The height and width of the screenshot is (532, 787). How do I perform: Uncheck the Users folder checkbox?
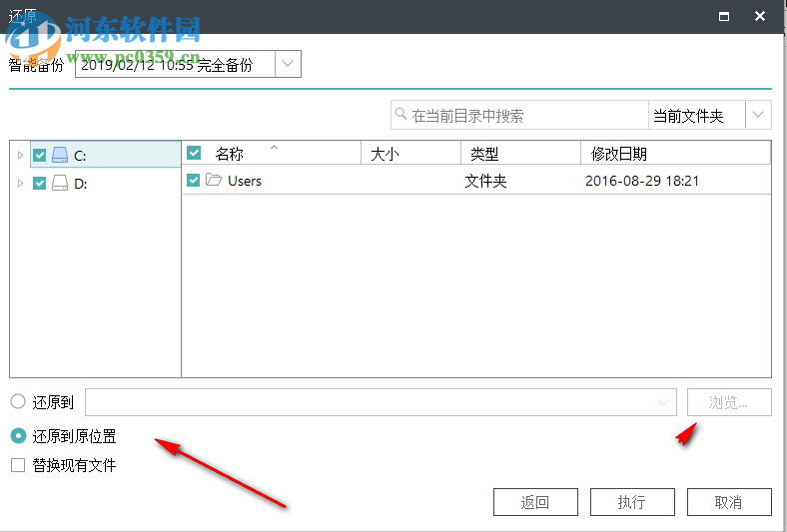click(193, 180)
